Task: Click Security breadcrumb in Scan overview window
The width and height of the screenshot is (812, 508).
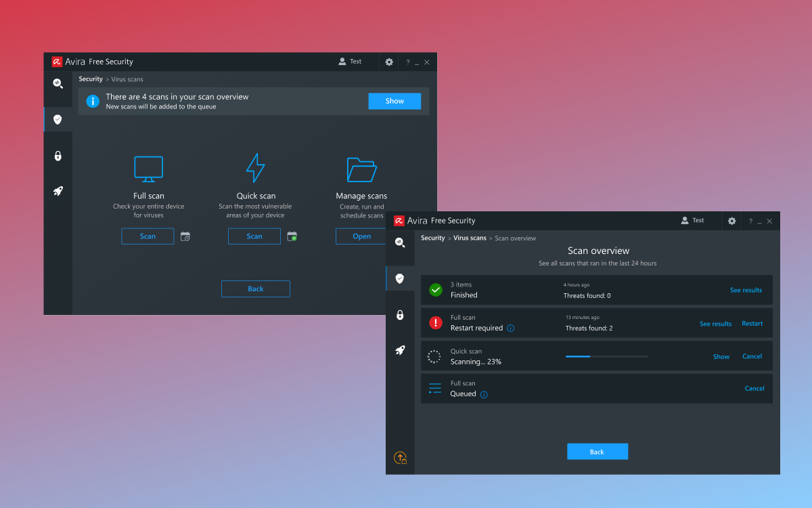Action: pos(433,238)
